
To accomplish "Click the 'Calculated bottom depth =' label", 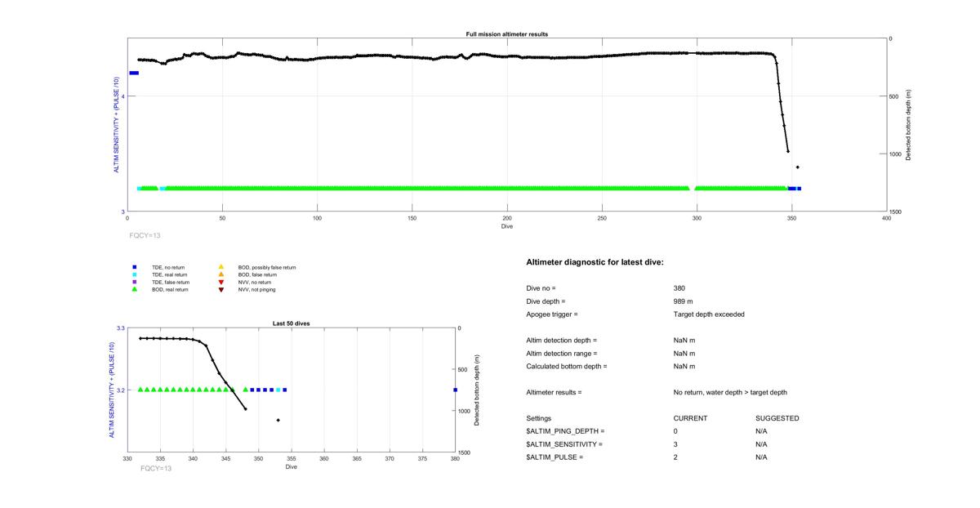I will pos(565,366).
